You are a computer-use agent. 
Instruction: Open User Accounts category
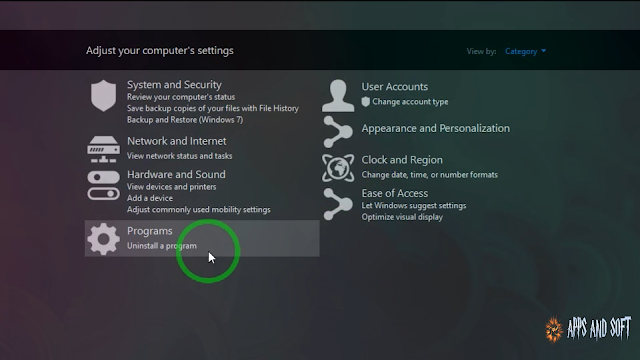pyautogui.click(x=394, y=87)
